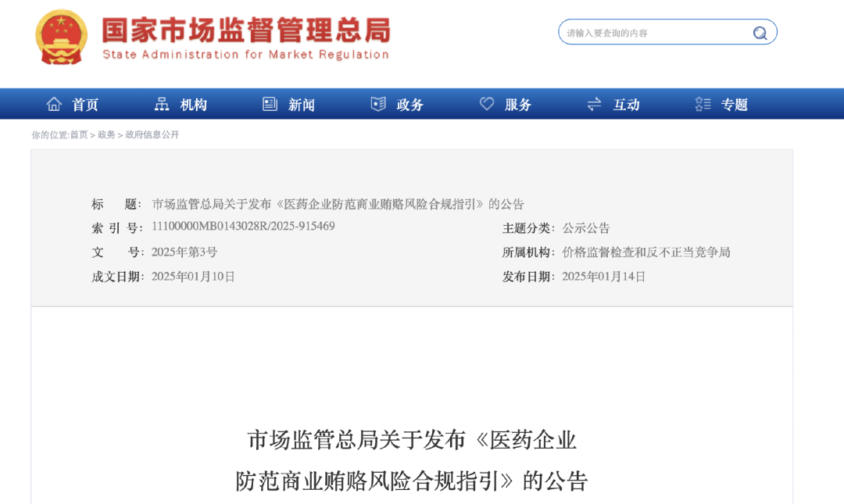Open the 服务 navigation menu item
The height and width of the screenshot is (504, 844).
pyautogui.click(x=520, y=104)
